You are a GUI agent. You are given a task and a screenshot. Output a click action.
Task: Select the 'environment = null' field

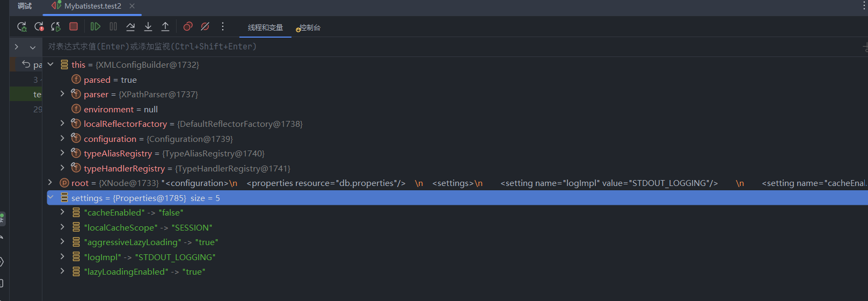point(121,109)
